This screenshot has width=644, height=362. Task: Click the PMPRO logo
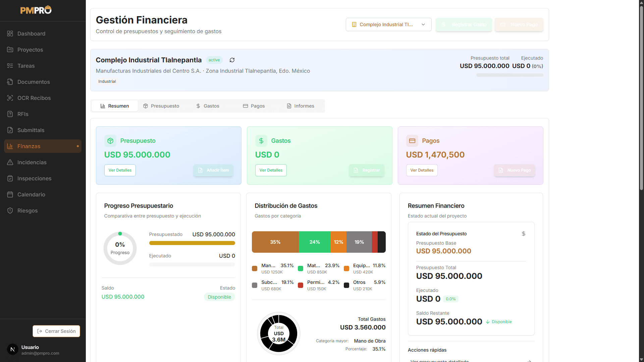click(x=36, y=10)
